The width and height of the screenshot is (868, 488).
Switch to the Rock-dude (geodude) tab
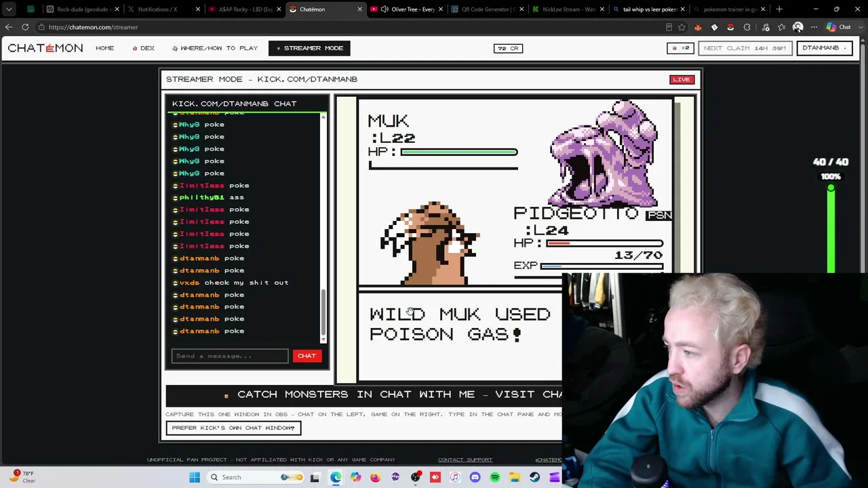(x=83, y=9)
